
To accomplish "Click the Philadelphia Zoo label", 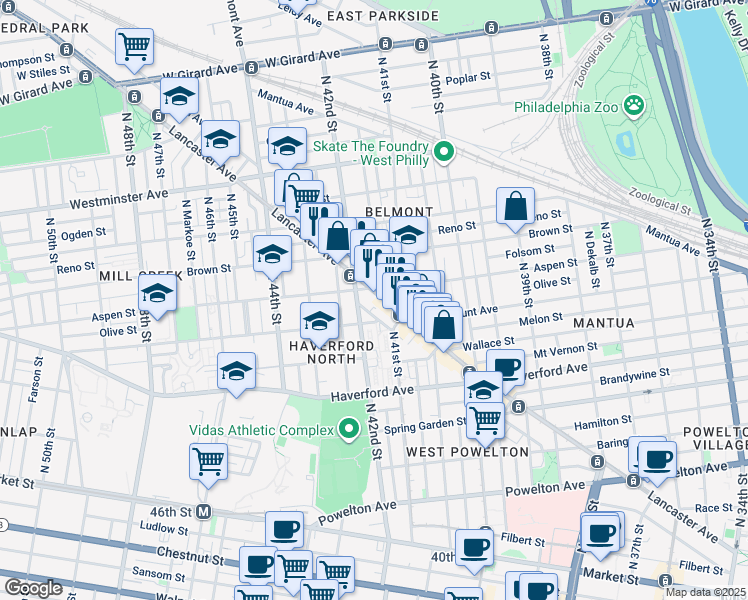I will click(566, 107).
